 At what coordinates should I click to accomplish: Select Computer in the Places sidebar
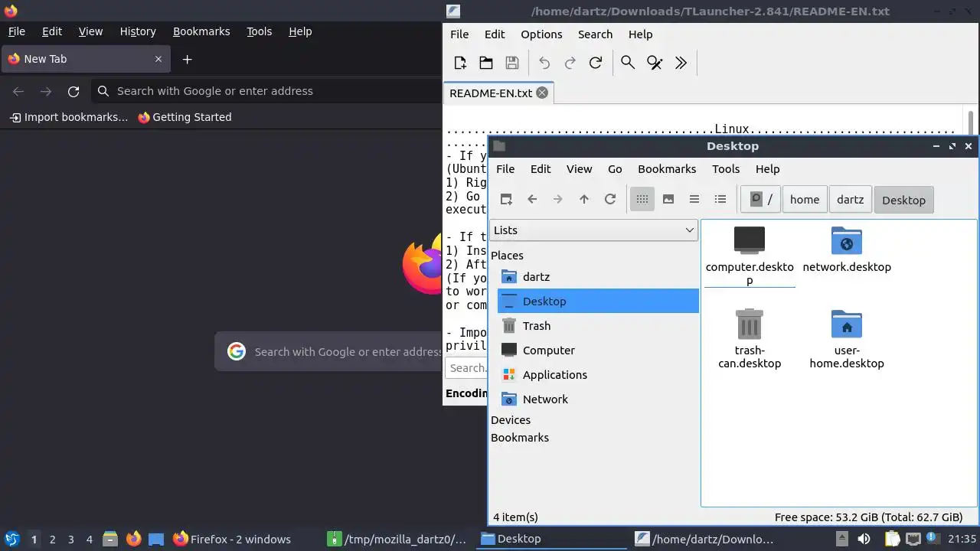598,350
